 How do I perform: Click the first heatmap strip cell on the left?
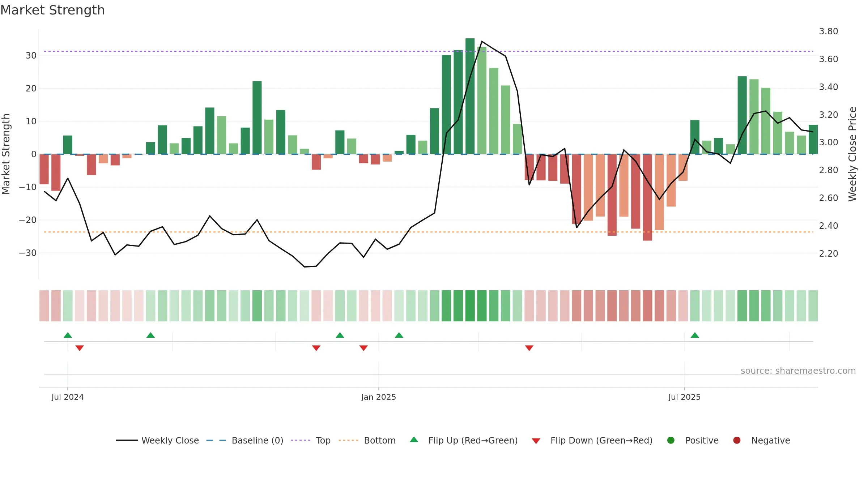[x=44, y=306]
